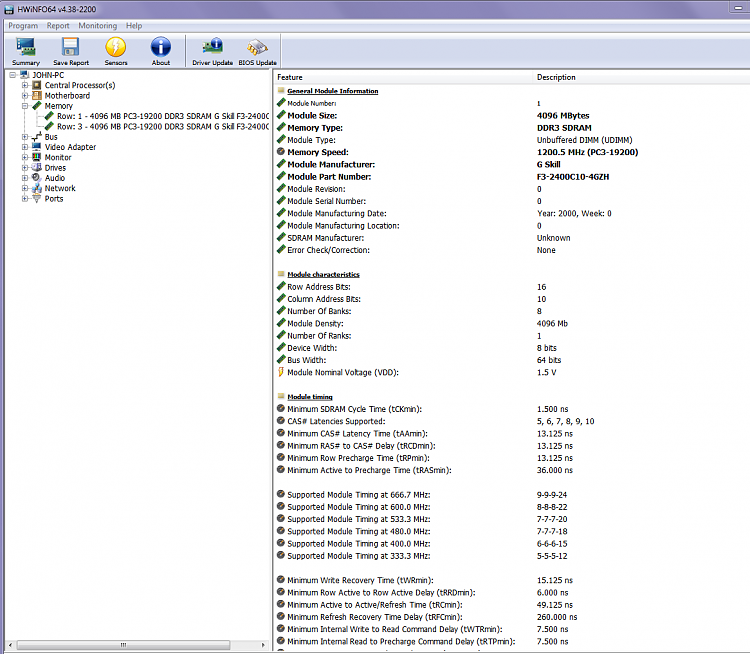Click the 9-9-9-24 timing value

[551, 495]
